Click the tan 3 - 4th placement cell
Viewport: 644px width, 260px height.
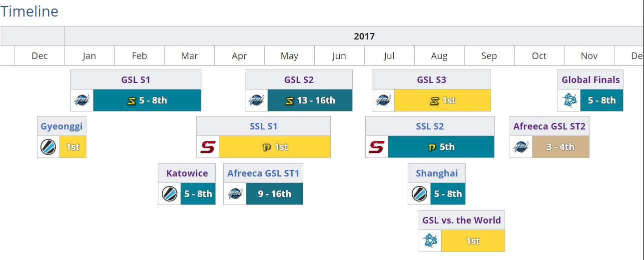tap(561, 147)
